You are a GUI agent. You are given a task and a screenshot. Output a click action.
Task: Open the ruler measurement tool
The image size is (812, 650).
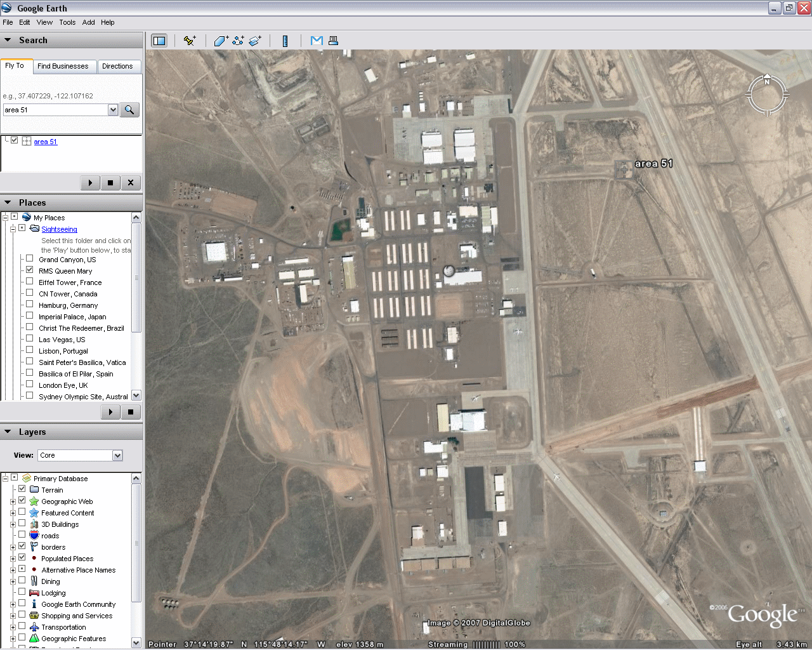click(x=285, y=41)
